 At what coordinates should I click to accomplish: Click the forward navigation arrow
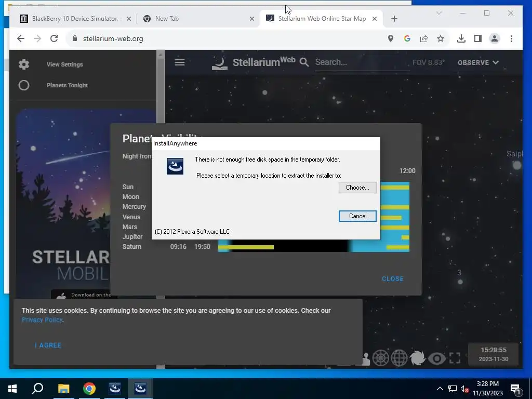coord(37,38)
